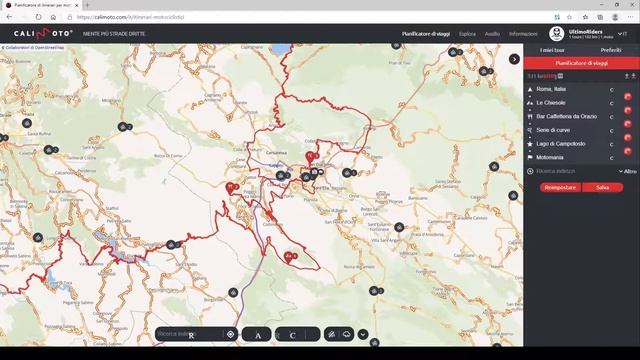Focus the map address search field
Image resolution: width=640 pixels, height=360 pixels.
(x=189, y=334)
